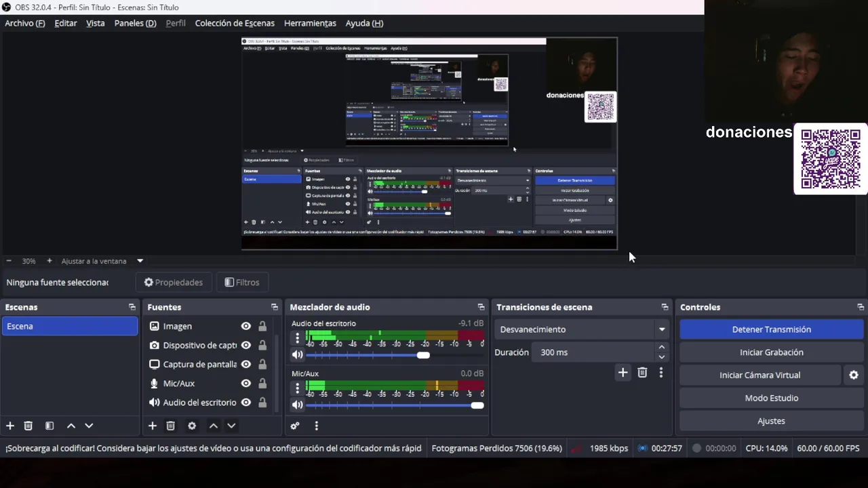Remove selected source with trash icon
The image size is (868, 488).
coord(171,426)
